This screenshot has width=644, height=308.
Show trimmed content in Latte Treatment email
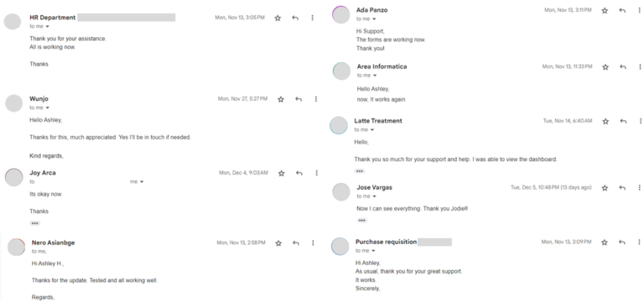[360, 171]
